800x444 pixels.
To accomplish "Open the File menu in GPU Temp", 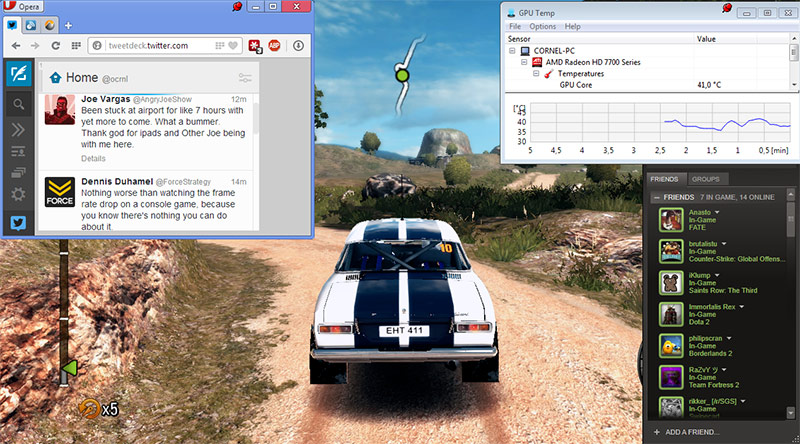I will (x=515, y=27).
